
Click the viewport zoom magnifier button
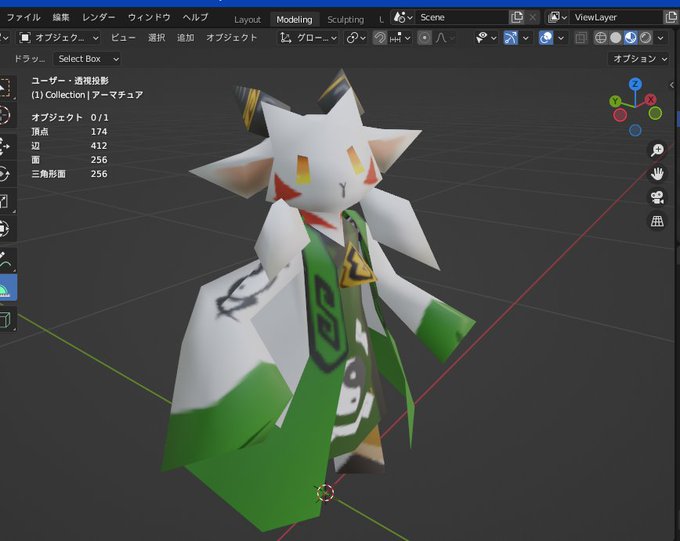tap(657, 150)
